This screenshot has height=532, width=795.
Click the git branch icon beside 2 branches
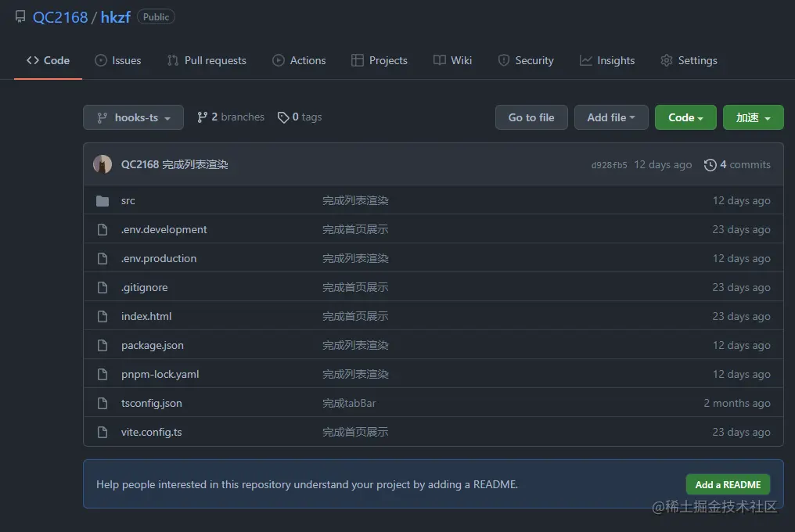pyautogui.click(x=203, y=117)
